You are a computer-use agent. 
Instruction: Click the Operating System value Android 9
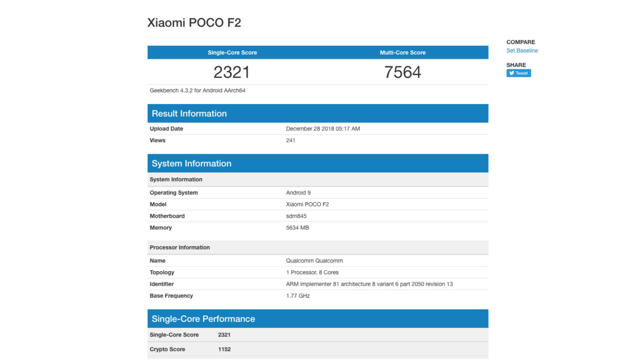click(298, 193)
